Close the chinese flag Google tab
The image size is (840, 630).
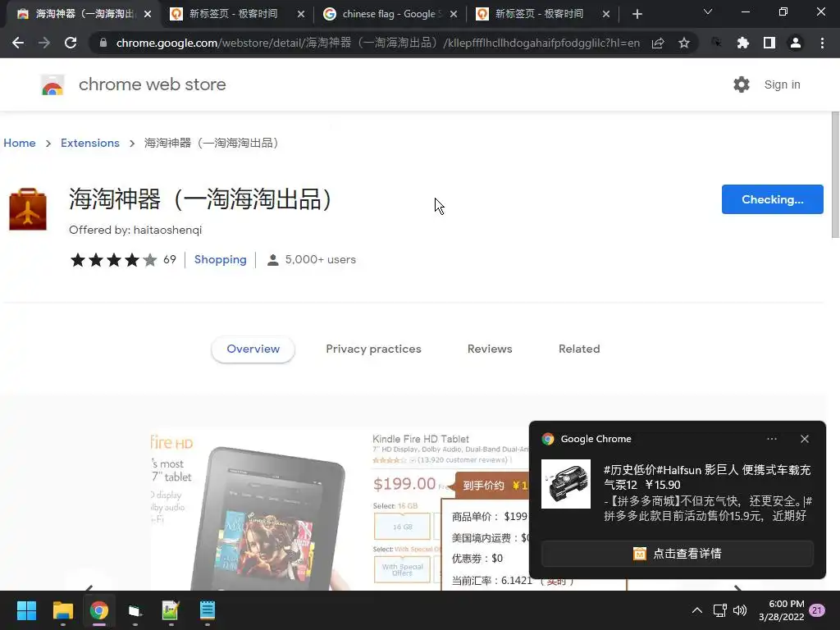coord(454,14)
